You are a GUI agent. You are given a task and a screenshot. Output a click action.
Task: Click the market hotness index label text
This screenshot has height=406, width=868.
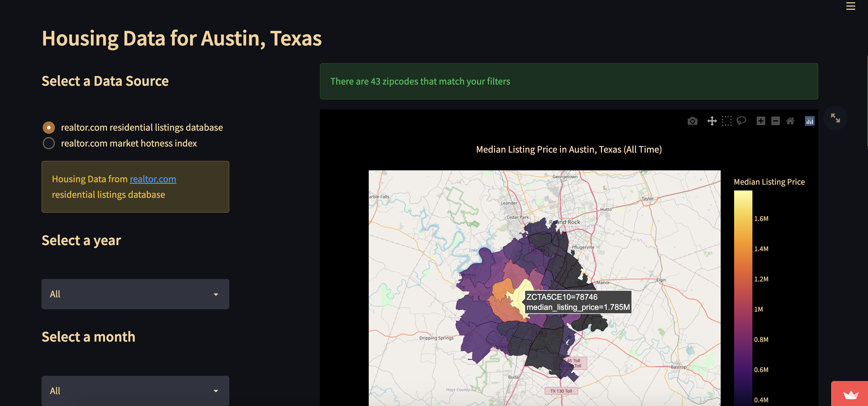[129, 143]
